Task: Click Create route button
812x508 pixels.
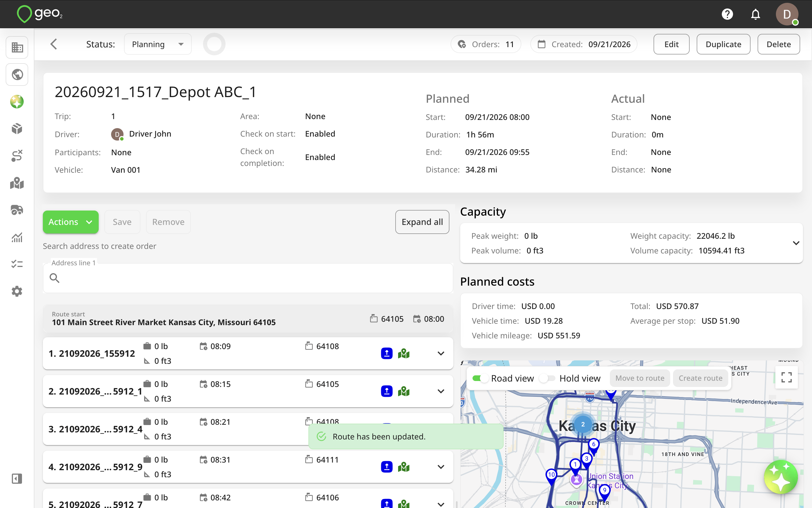Action: (701, 378)
